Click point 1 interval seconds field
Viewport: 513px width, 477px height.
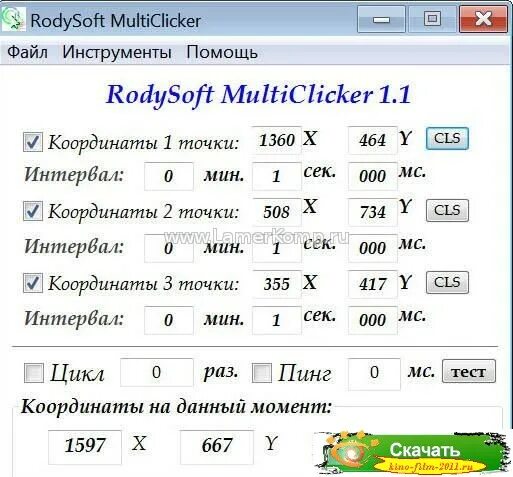[277, 176]
